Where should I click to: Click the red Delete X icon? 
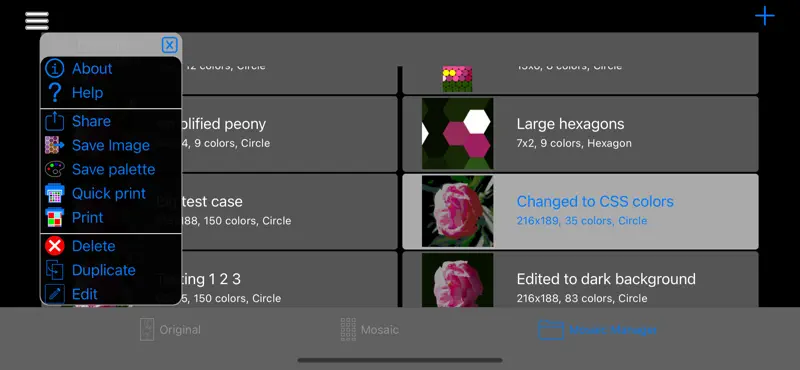55,246
